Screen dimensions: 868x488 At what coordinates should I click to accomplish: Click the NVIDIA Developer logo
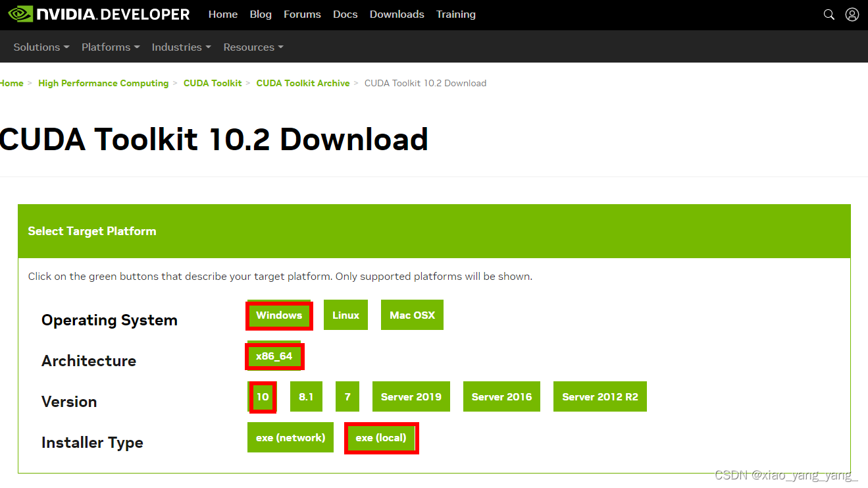[99, 14]
